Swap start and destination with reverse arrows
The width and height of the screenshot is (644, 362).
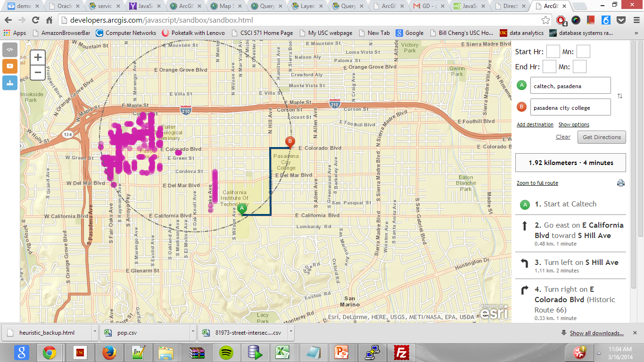[620, 96]
